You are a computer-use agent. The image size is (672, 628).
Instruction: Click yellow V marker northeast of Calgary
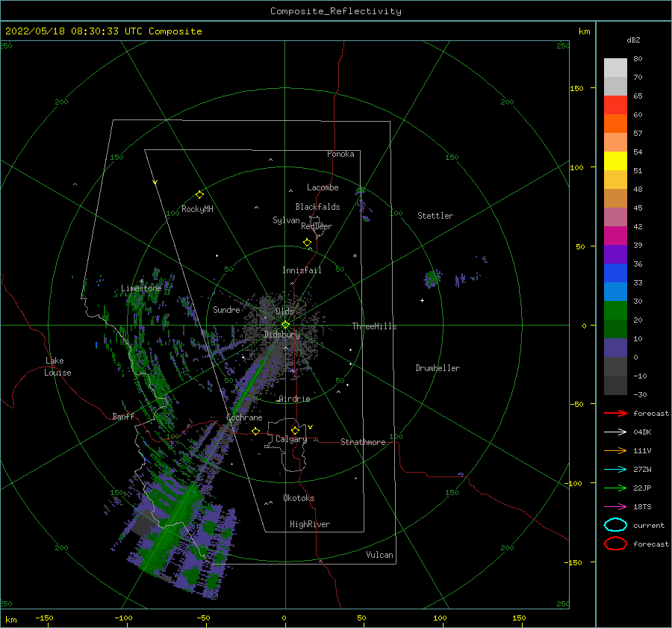tap(310, 427)
